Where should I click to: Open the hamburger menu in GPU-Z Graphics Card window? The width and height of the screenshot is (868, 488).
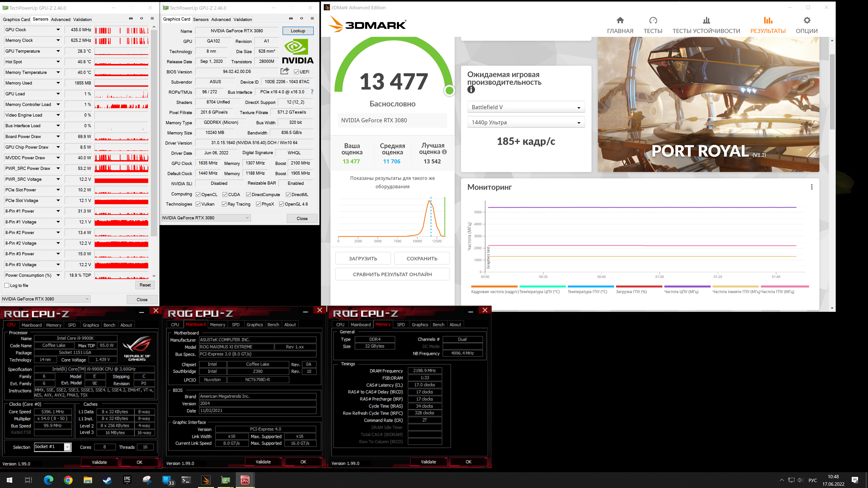point(312,19)
